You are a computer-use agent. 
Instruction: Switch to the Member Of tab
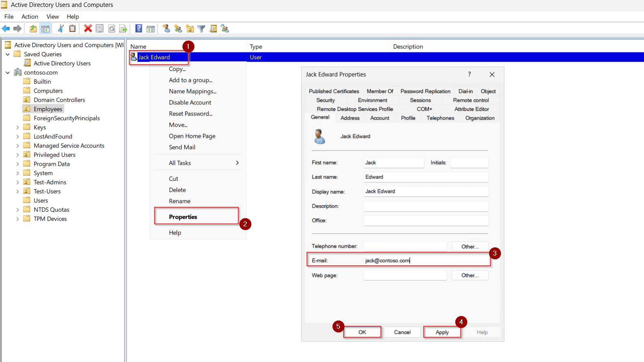[x=380, y=91]
